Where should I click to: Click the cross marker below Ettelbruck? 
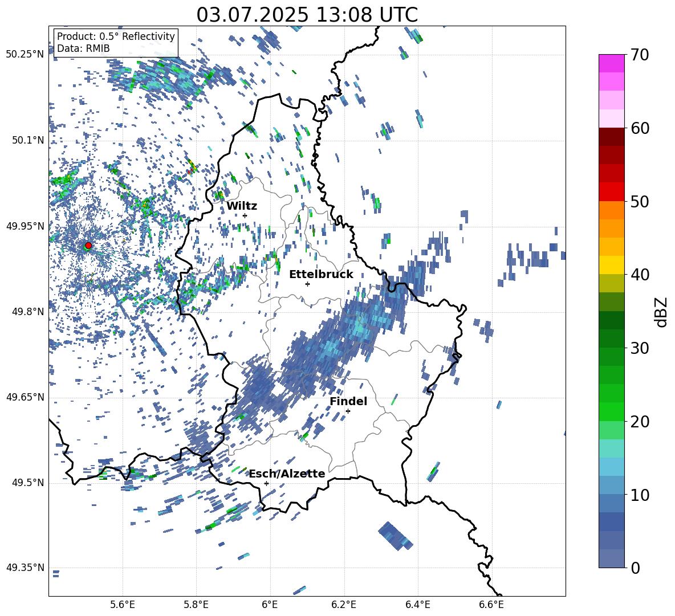[x=307, y=284]
